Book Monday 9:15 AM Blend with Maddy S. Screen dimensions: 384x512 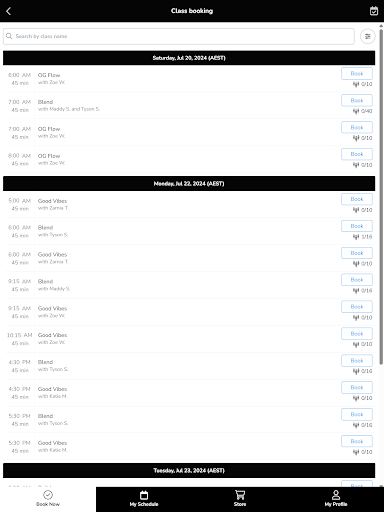[x=357, y=280]
